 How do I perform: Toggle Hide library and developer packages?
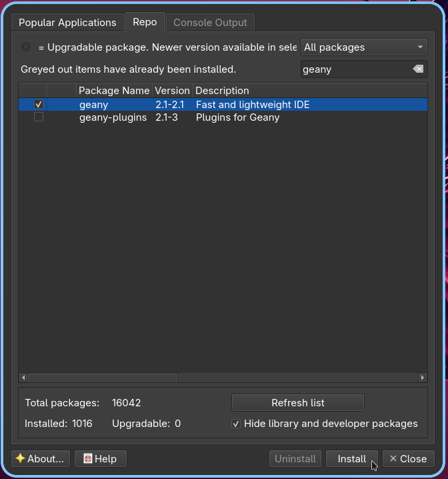point(236,424)
